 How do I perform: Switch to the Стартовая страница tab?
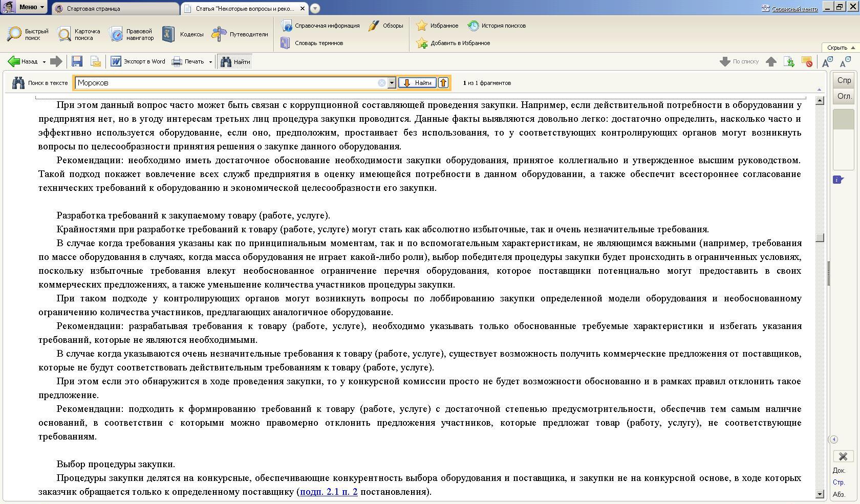click(x=115, y=9)
